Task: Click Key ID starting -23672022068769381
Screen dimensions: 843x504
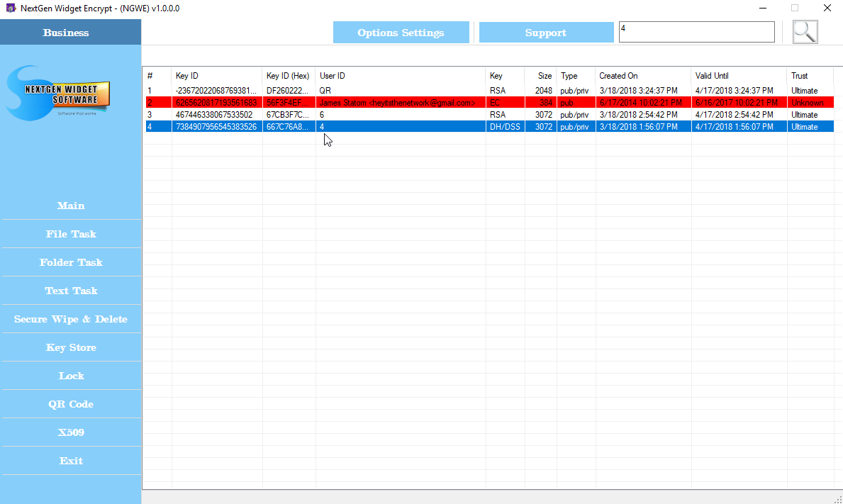Action: (216, 91)
